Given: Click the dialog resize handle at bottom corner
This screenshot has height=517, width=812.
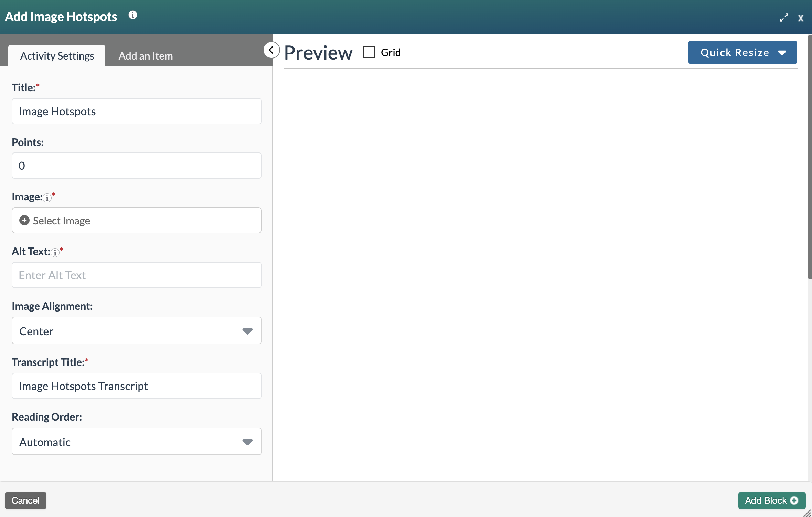Looking at the screenshot, I should coord(807,513).
